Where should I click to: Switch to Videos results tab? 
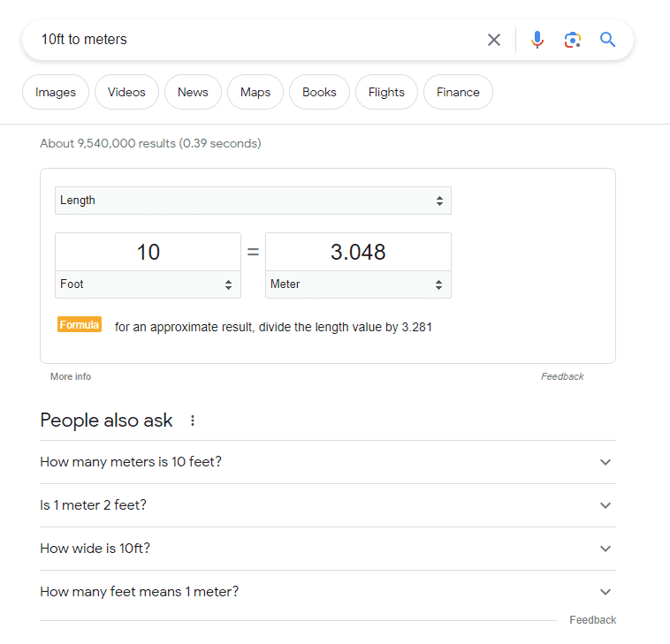pyautogui.click(x=126, y=92)
